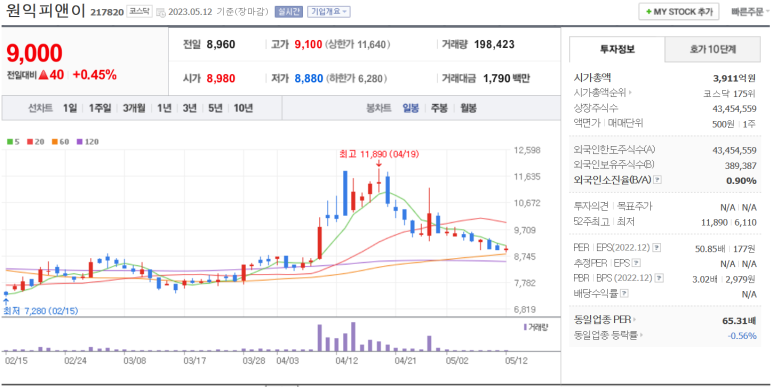
Task: Open help icon next to PBR BPS (2022.12)
Action: [659, 279]
